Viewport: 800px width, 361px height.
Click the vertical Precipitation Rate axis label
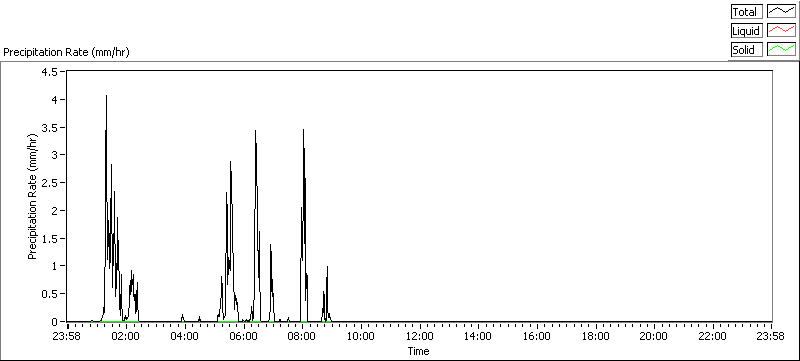[x=33, y=196]
